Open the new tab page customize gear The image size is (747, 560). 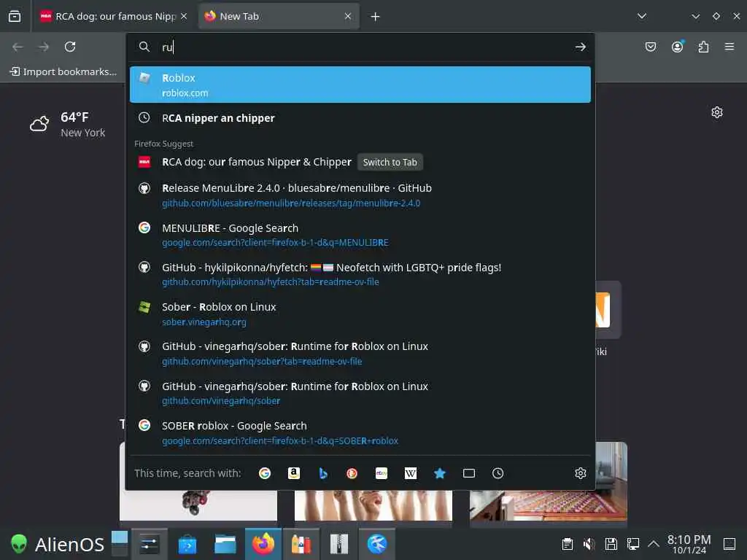point(717,112)
